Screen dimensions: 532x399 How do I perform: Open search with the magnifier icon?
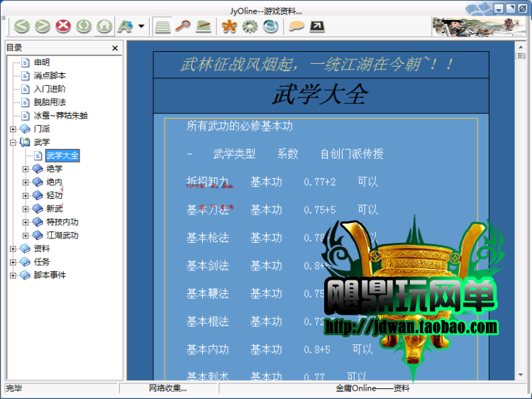[183, 26]
